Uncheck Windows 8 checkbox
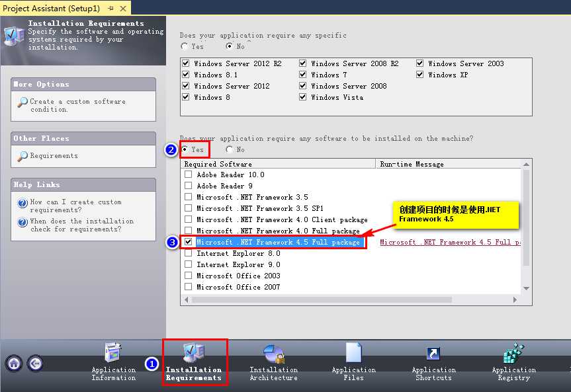 point(186,97)
